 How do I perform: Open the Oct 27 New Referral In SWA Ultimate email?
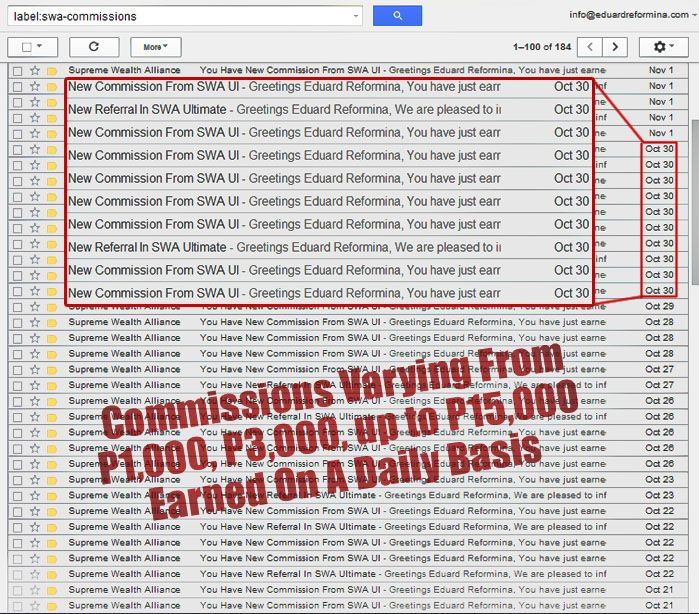(x=348, y=385)
